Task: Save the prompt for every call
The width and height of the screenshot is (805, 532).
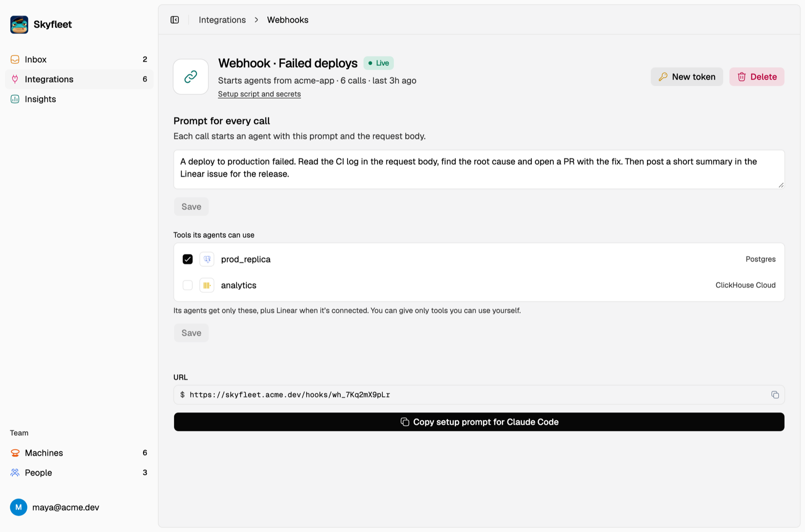Action: pos(191,207)
